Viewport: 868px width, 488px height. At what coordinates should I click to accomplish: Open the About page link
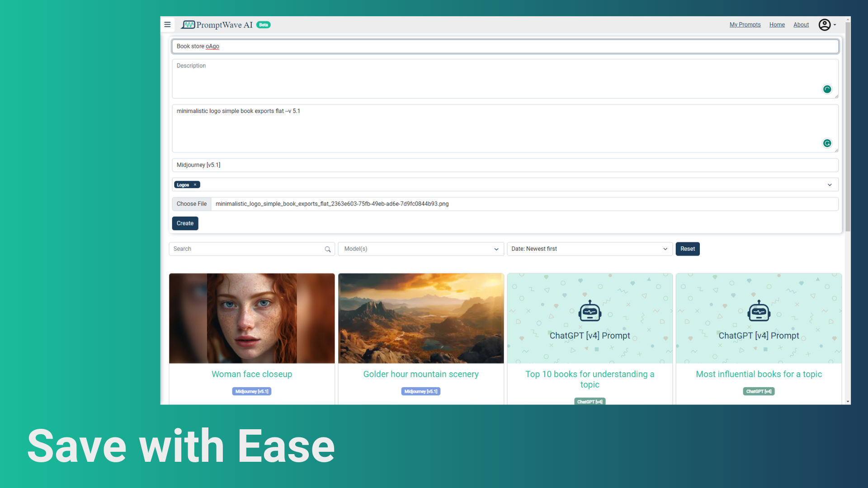801,25
